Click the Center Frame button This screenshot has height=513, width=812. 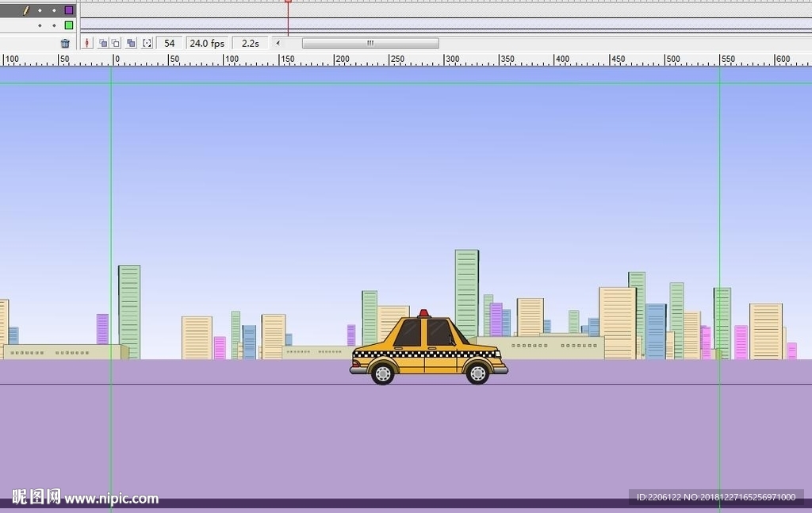87,44
